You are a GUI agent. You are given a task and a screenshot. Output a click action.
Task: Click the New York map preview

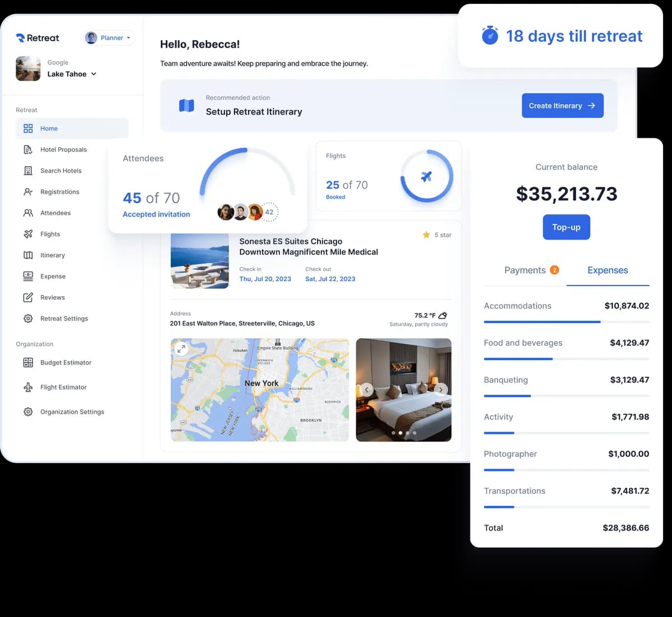tap(260, 390)
